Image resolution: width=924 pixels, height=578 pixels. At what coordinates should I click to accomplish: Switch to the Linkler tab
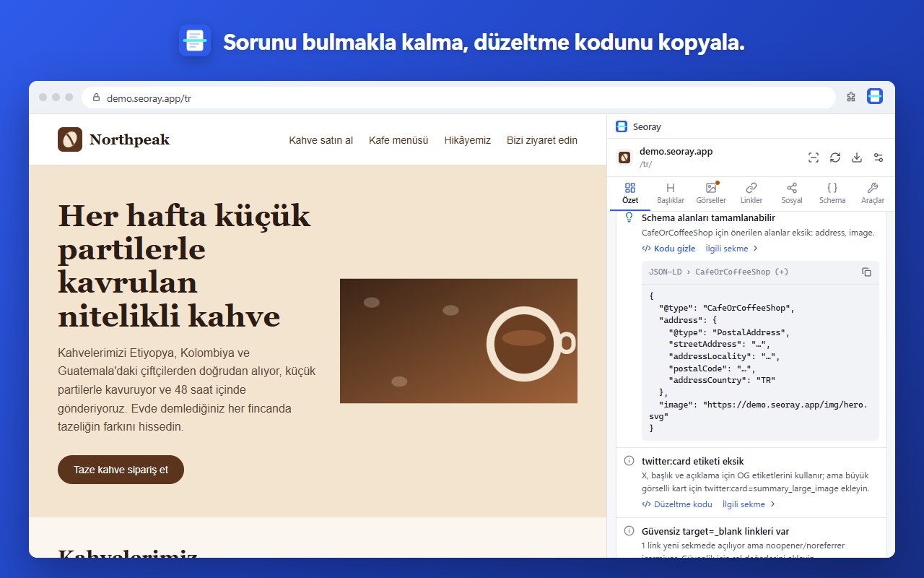pyautogui.click(x=751, y=194)
